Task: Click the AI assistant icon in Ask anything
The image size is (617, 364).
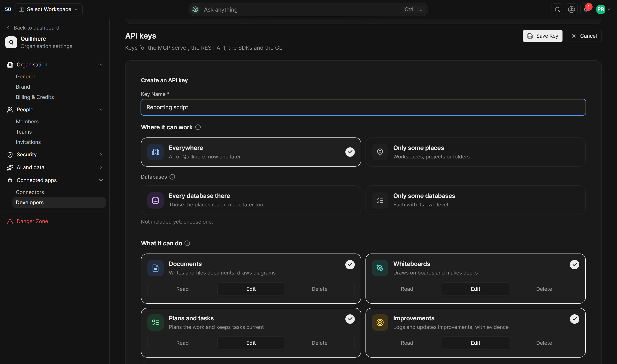Action: point(195,9)
